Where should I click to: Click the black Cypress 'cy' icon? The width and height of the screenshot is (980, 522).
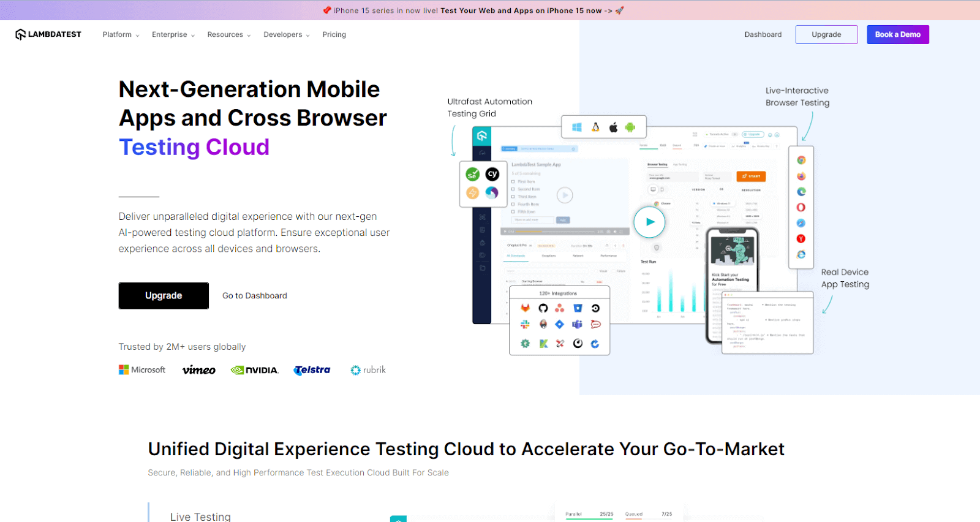coord(492,174)
